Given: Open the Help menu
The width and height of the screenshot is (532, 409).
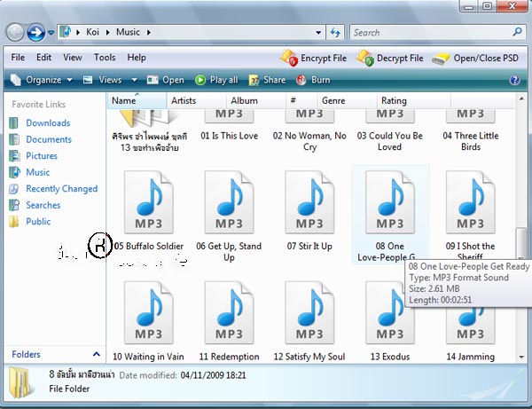Looking at the screenshot, I should 137,58.
